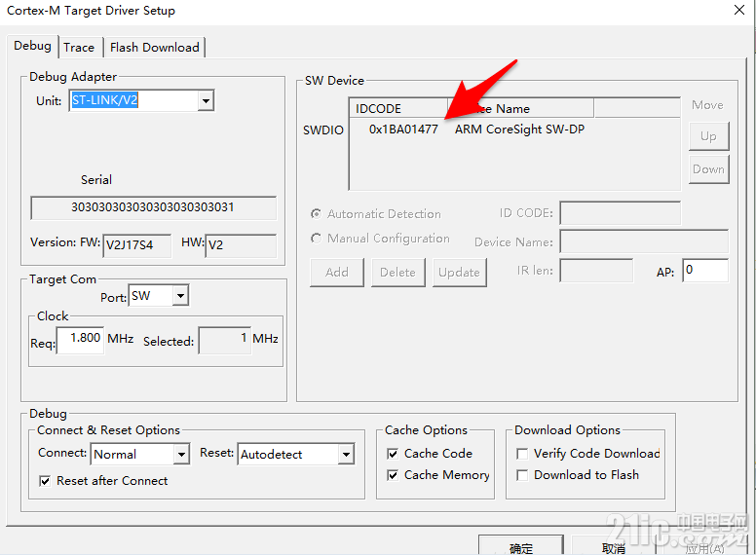Viewport: 756px width, 555px height.
Task: Click the Add button
Action: pyautogui.click(x=336, y=273)
